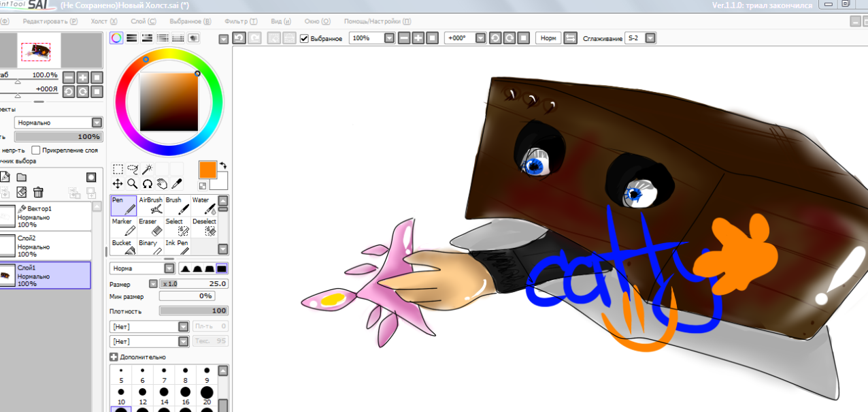Click the Плотность 100 slider
Image resolution: width=868 pixels, height=412 pixels.
point(194,311)
